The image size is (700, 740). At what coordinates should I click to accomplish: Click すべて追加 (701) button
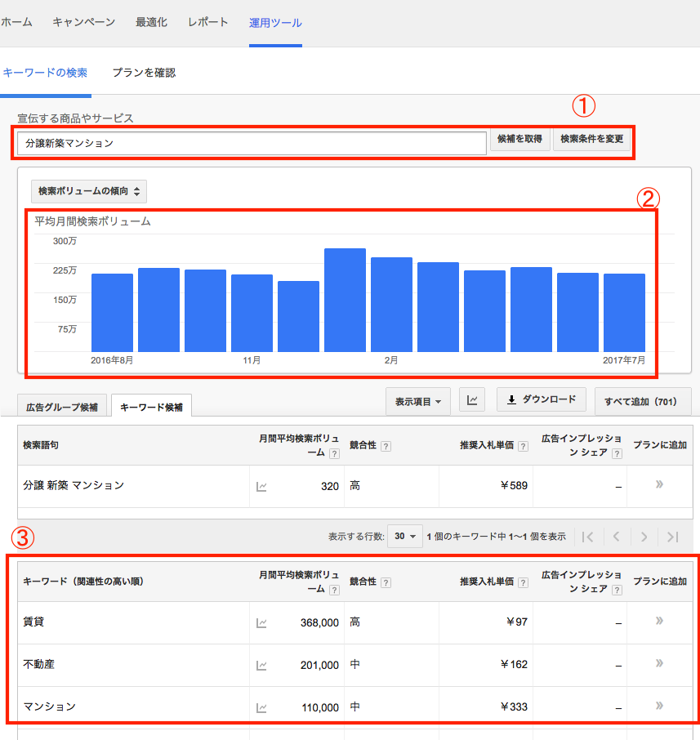pos(643,402)
